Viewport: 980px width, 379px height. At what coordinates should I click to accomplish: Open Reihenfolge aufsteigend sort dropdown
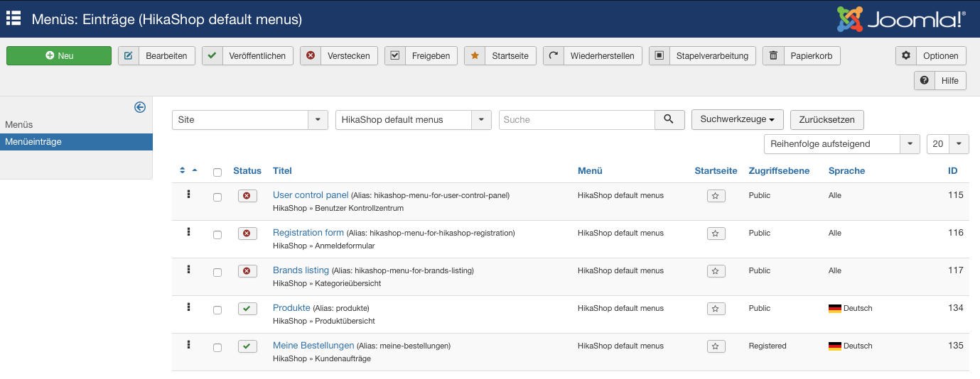(x=841, y=144)
